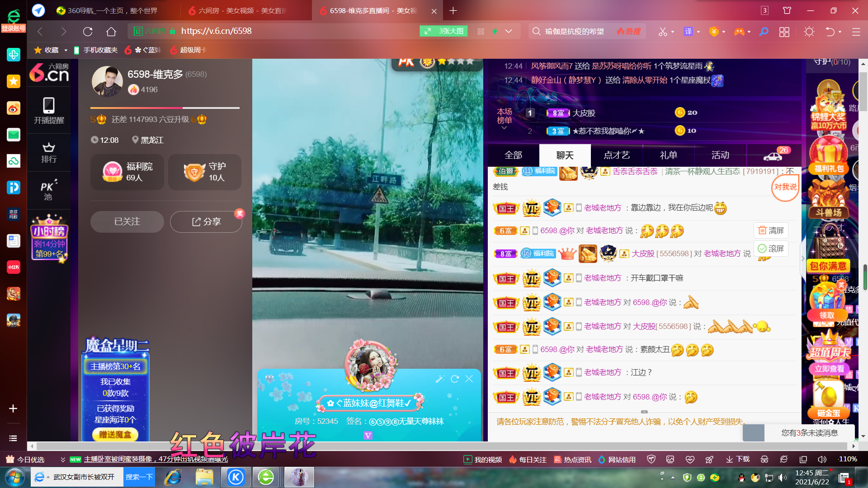
Task: Open the scissors screenshot tool
Action: click(663, 32)
